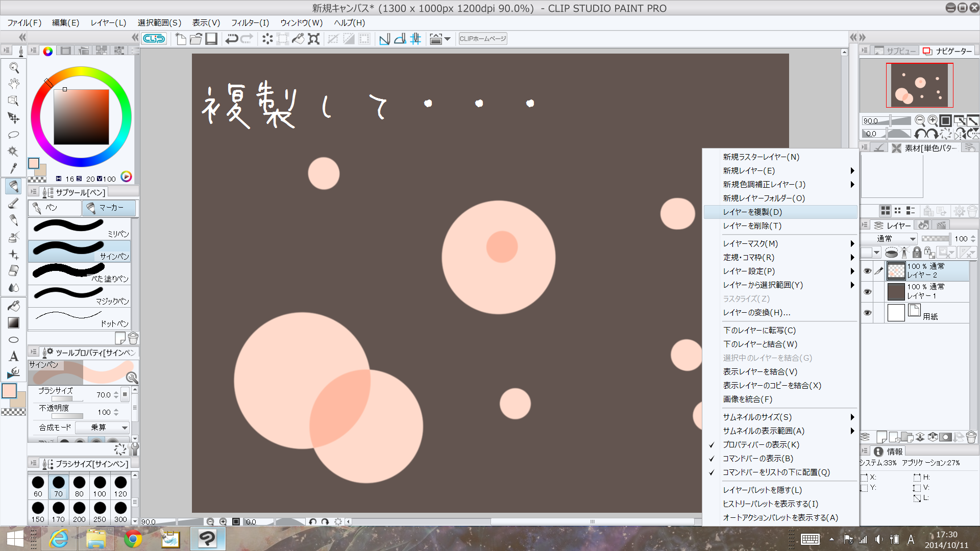Screen dimensions: 980x551
Task: Select the hand move tool
Action: (14, 84)
